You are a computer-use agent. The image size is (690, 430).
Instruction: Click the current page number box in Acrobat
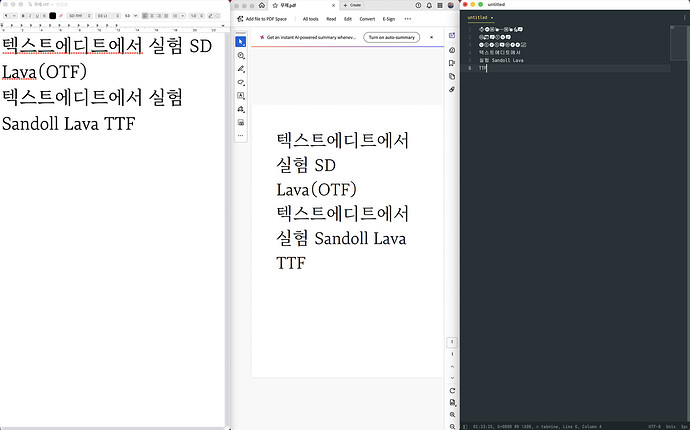click(x=452, y=342)
